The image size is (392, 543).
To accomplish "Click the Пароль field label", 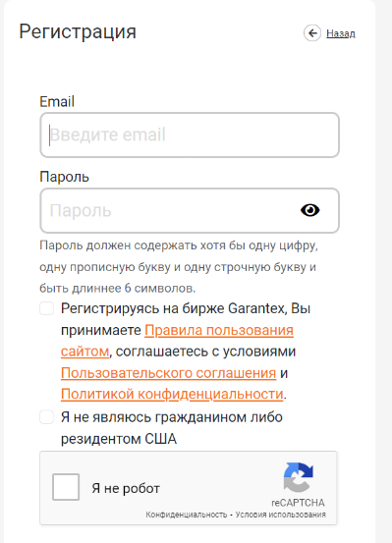I will pyautogui.click(x=65, y=177).
